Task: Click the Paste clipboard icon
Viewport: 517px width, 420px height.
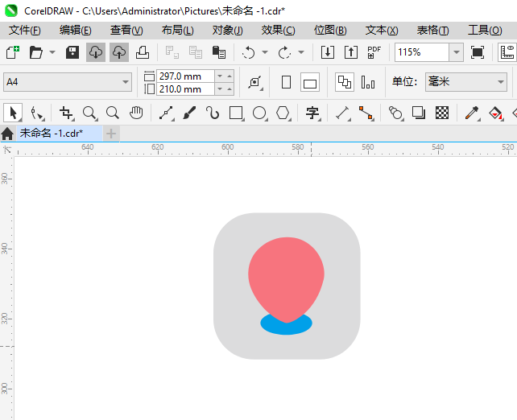Action: [218, 52]
